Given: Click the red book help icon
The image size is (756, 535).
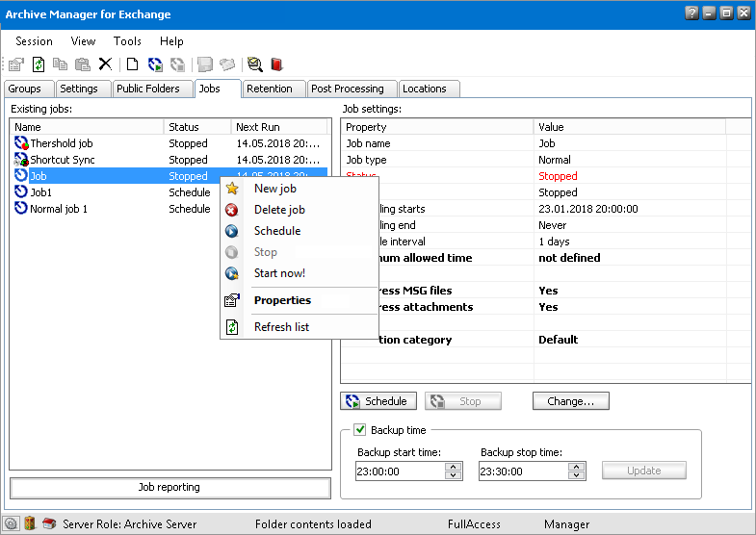Looking at the screenshot, I should (276, 64).
